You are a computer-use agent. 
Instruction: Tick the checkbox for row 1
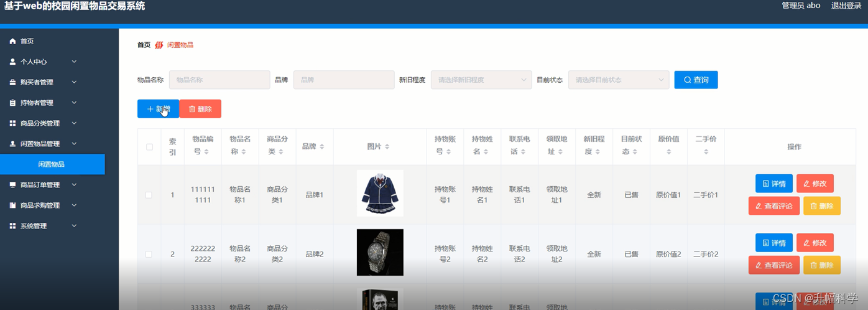pos(149,195)
